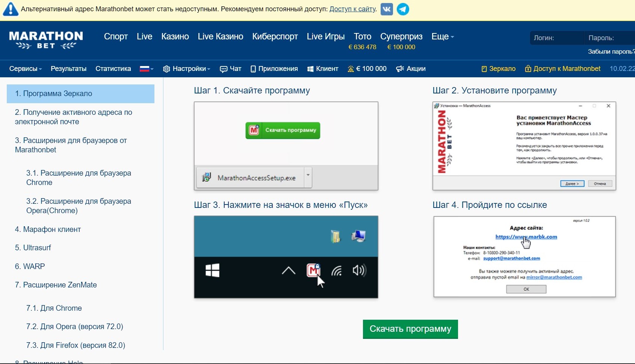Screen dimensions: 635x364
Task: Click the Marathon Bet logo
Action: tap(46, 40)
